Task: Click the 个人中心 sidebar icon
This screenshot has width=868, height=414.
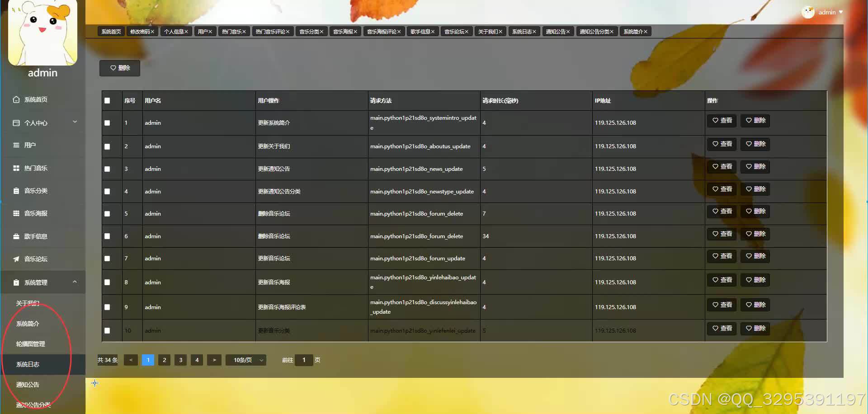Action: coord(16,123)
